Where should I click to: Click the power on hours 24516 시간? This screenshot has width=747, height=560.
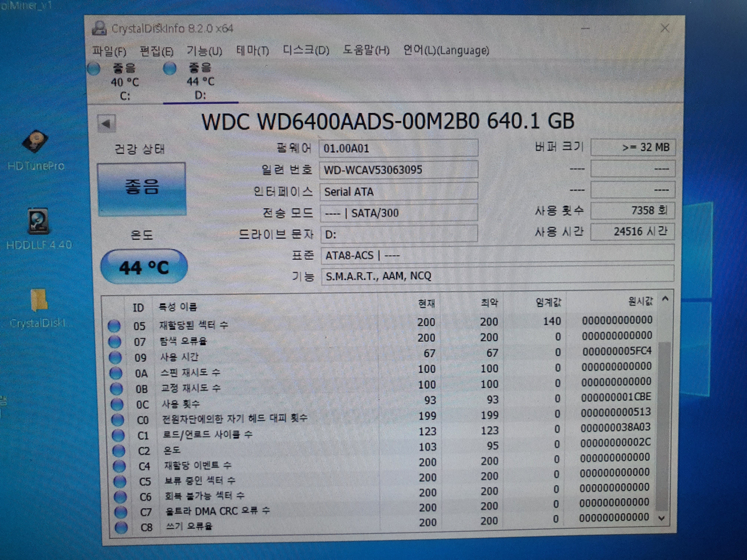(632, 231)
